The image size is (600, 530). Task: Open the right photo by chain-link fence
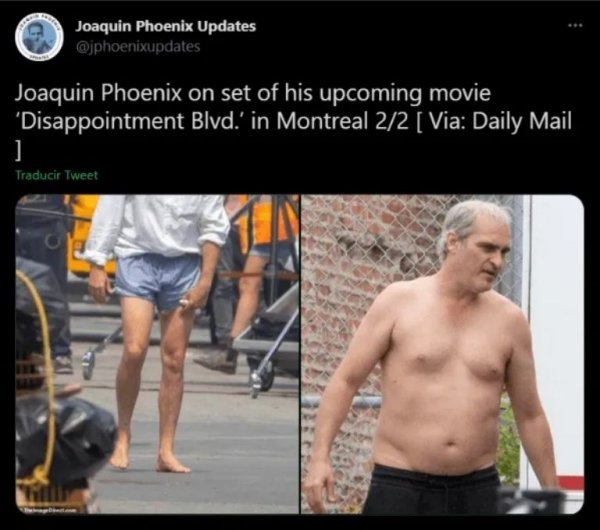[442, 354]
